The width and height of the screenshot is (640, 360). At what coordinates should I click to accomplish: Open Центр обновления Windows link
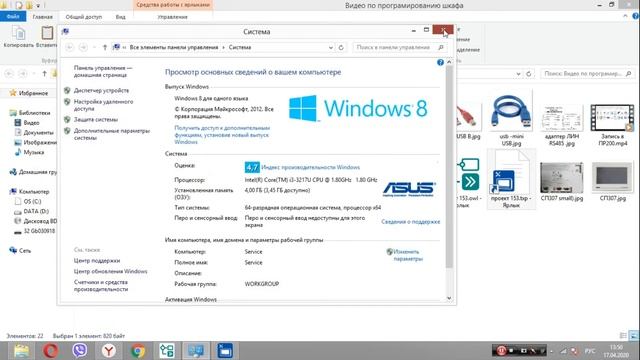[110, 271]
